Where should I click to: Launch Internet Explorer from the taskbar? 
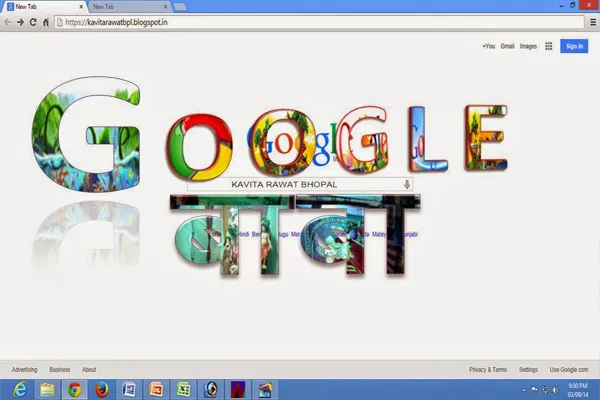20,390
